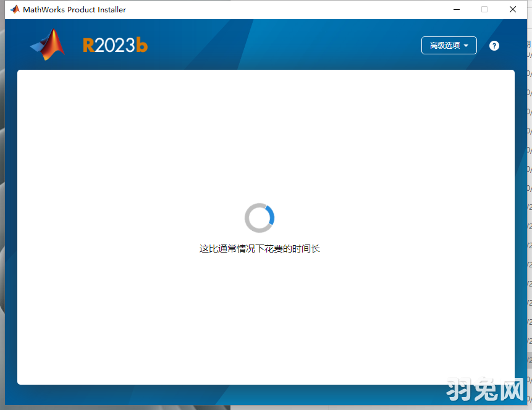Click the arrow beside 高级选项
The width and height of the screenshot is (532, 410).
pyautogui.click(x=466, y=46)
